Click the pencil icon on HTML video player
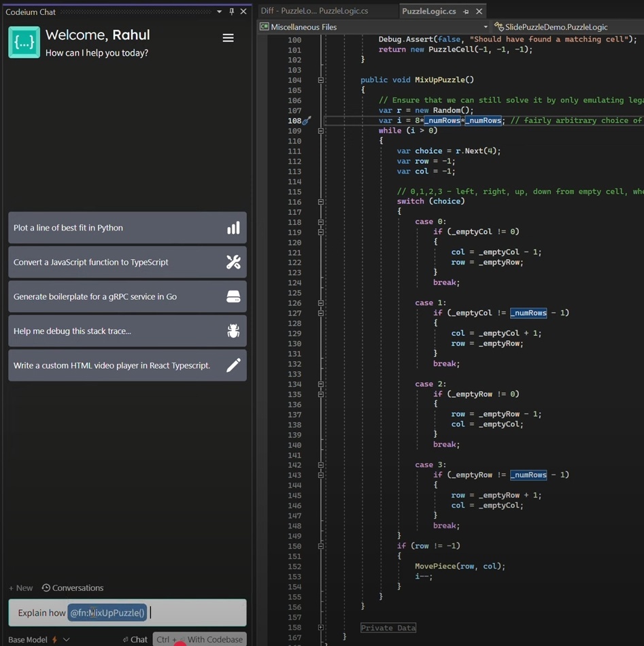Image resolution: width=644 pixels, height=646 pixels. pyautogui.click(x=233, y=365)
